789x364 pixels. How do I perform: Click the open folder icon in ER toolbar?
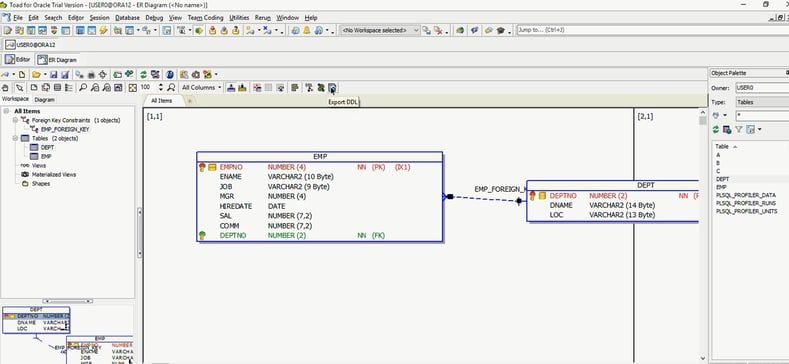36,75
